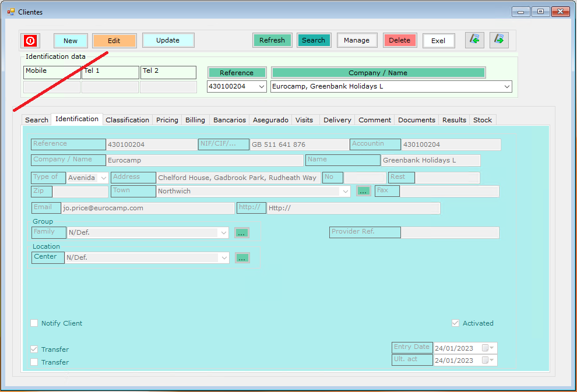This screenshot has height=392, width=577.
Task: Click the Mobile number field
Action: 52,87
